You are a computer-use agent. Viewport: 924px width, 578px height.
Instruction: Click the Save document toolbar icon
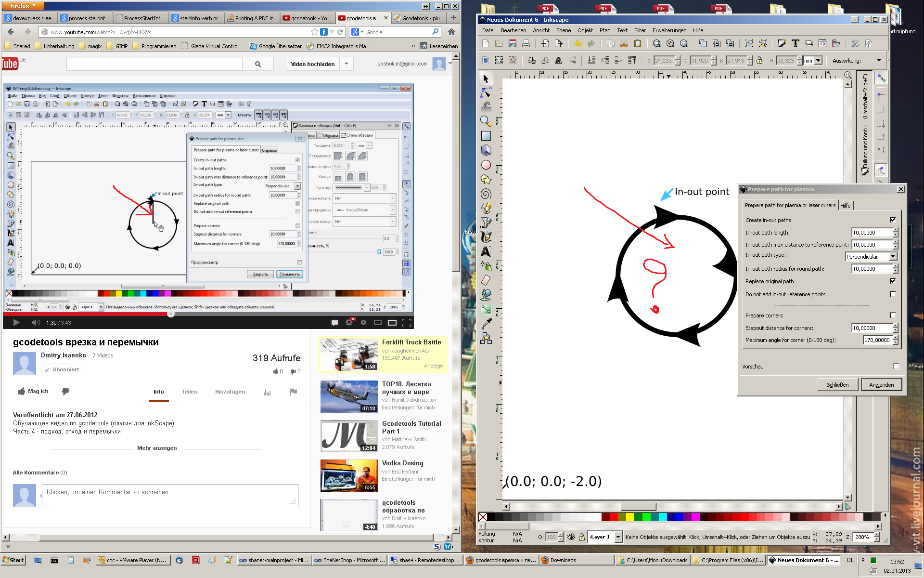[513, 44]
